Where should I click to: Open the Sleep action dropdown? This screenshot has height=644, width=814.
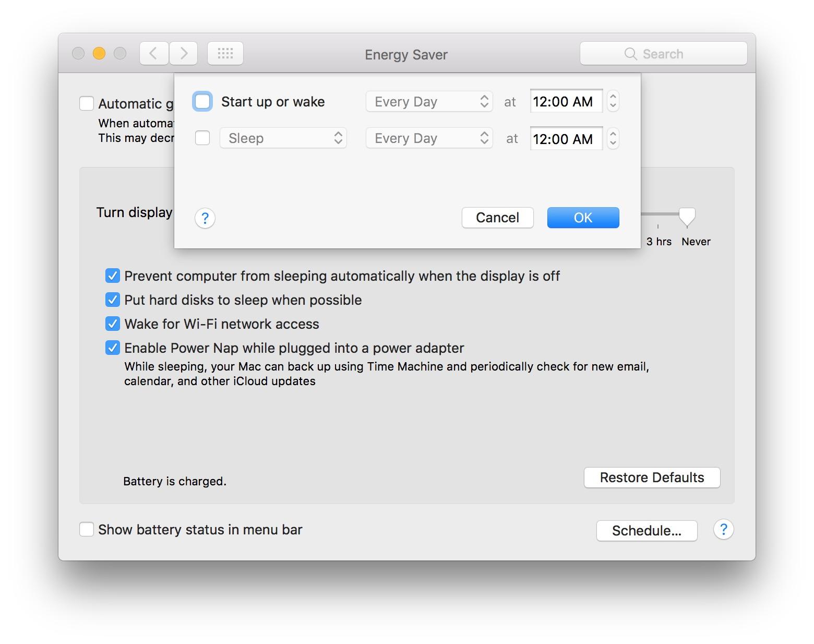coord(283,138)
